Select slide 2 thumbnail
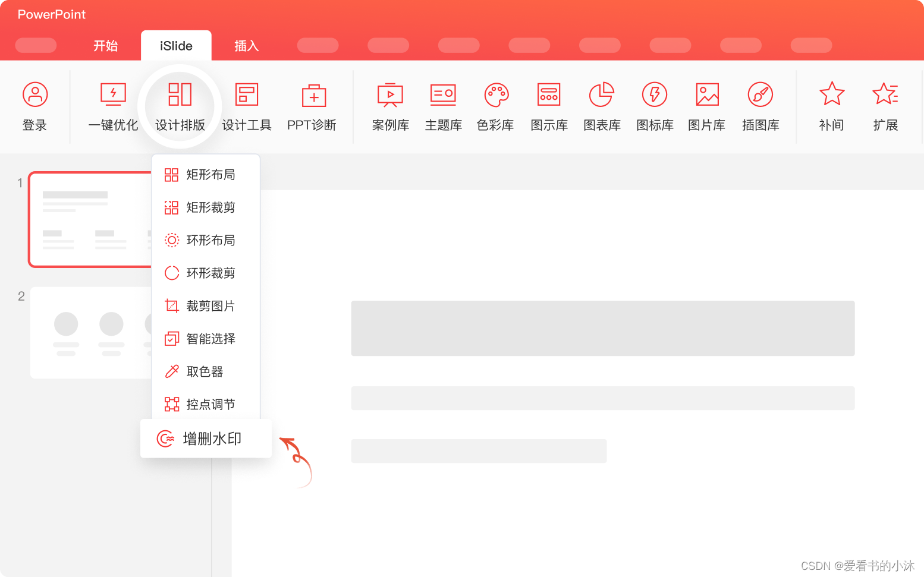Image resolution: width=924 pixels, height=577 pixels. [90, 333]
